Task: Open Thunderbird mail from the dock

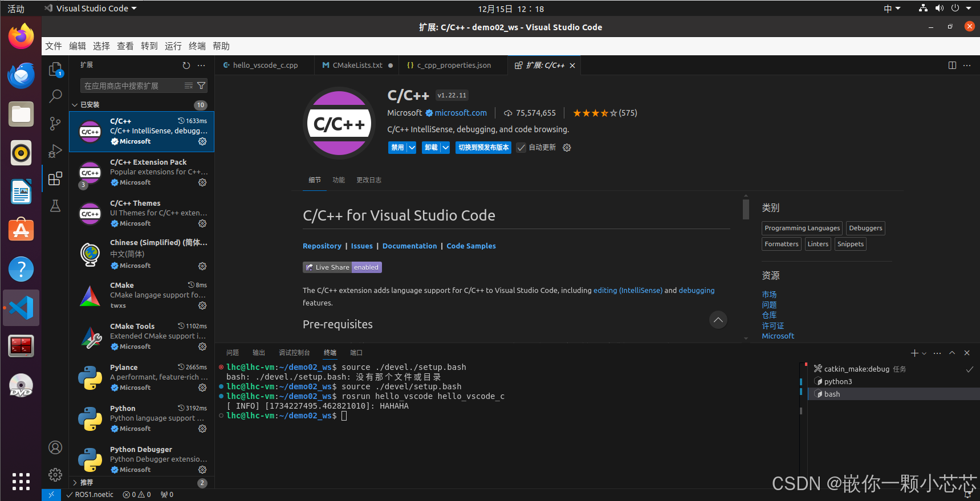Action: pos(21,75)
